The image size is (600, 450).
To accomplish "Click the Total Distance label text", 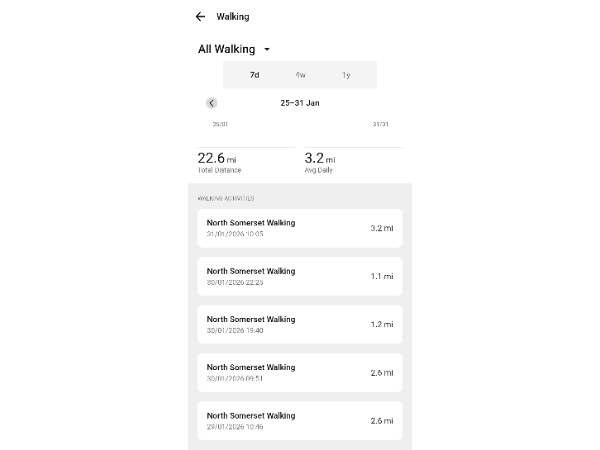I will click(219, 171).
